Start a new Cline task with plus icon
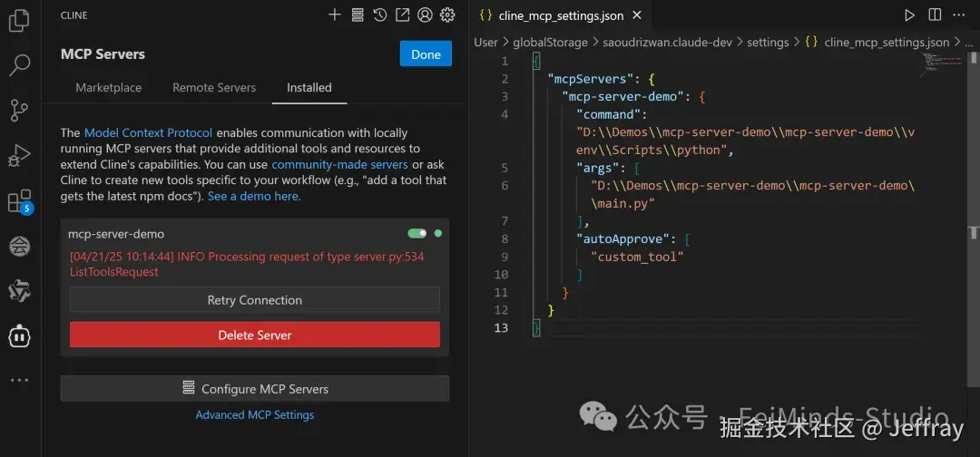The height and width of the screenshot is (457, 980). [x=335, y=15]
